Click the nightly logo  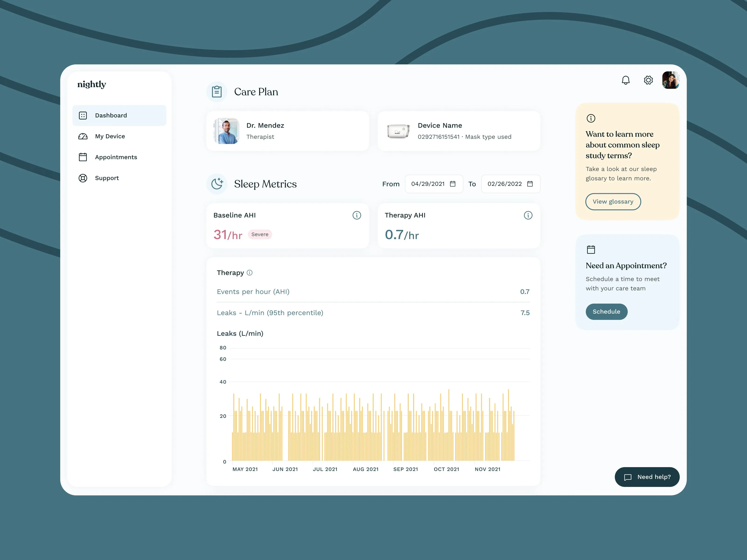92,84
